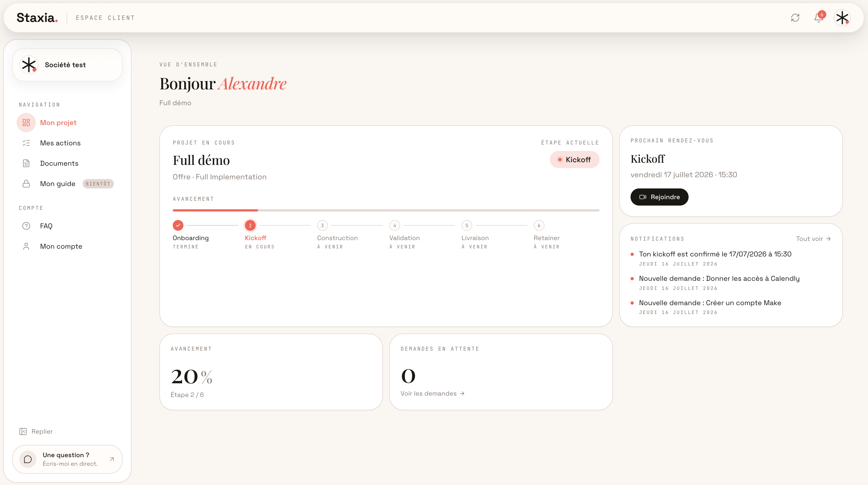Click the Société test asterisk logo
The width and height of the screenshot is (868, 485).
(29, 65)
